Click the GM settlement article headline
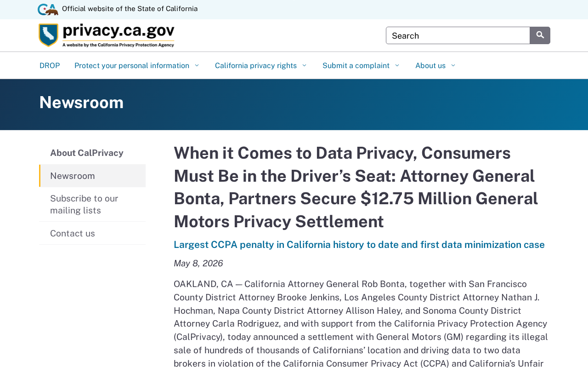The image size is (588, 368). pos(356,187)
